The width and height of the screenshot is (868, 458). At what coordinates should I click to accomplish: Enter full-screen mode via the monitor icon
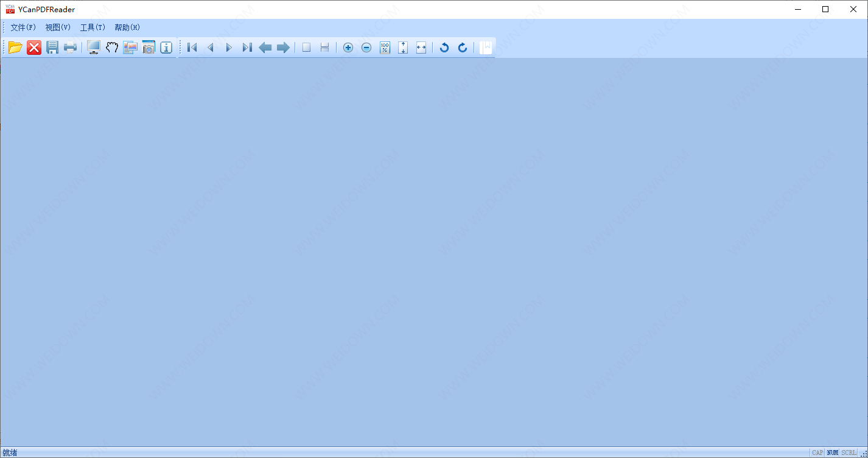94,48
